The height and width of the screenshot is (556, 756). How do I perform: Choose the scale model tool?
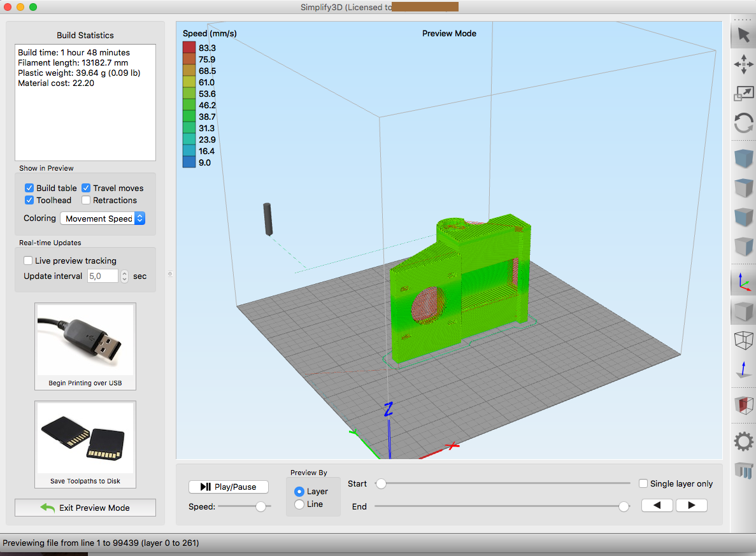tap(743, 94)
